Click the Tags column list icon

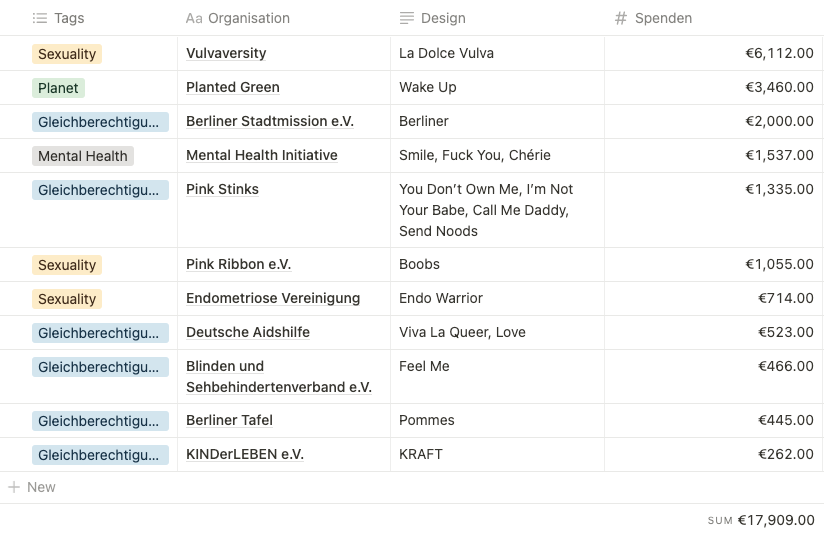(x=40, y=18)
